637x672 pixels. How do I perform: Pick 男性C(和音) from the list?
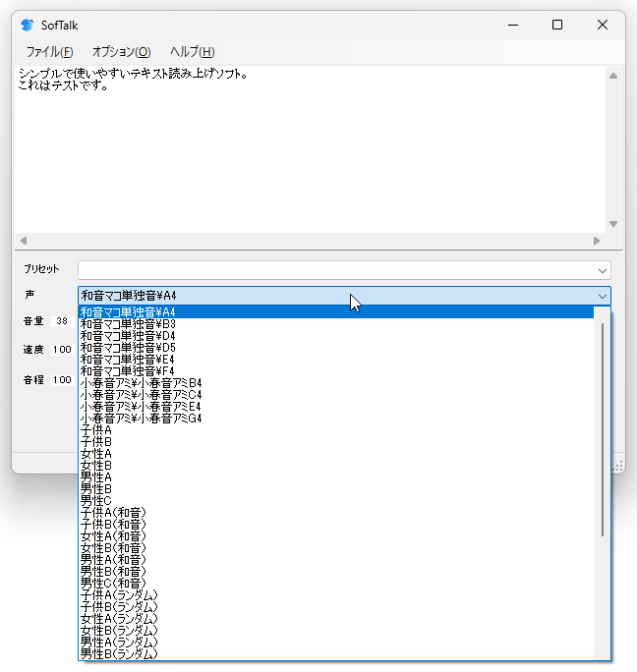coord(336,584)
